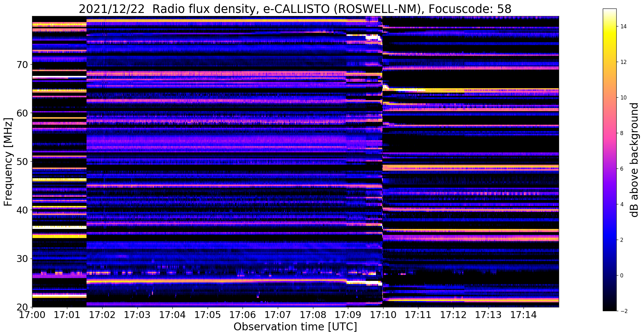
Task: Click the plot title mentioning e-CALLISTO ROSWELL-NM
Action: click(295, 9)
